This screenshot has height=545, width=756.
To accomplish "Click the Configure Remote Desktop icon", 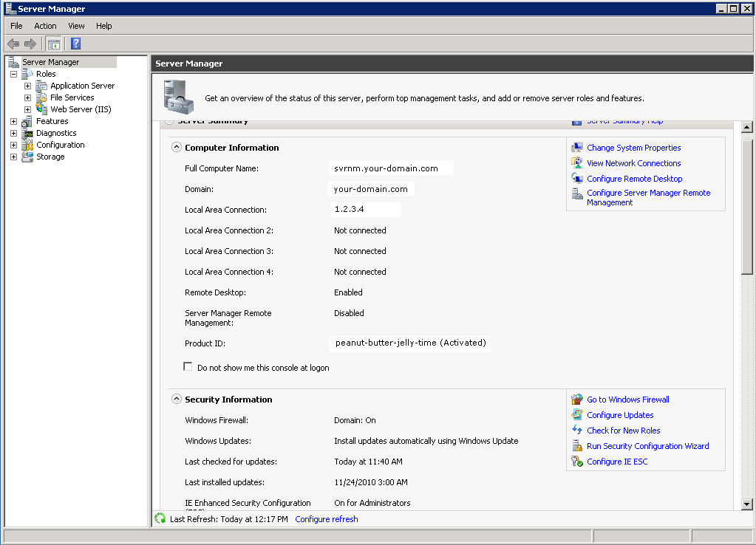I will coord(577,178).
